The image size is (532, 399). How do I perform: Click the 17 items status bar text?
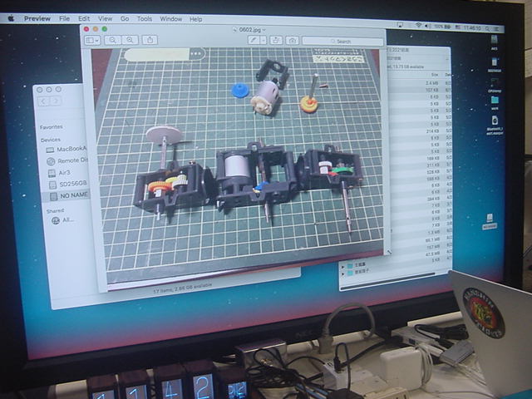pos(183,288)
